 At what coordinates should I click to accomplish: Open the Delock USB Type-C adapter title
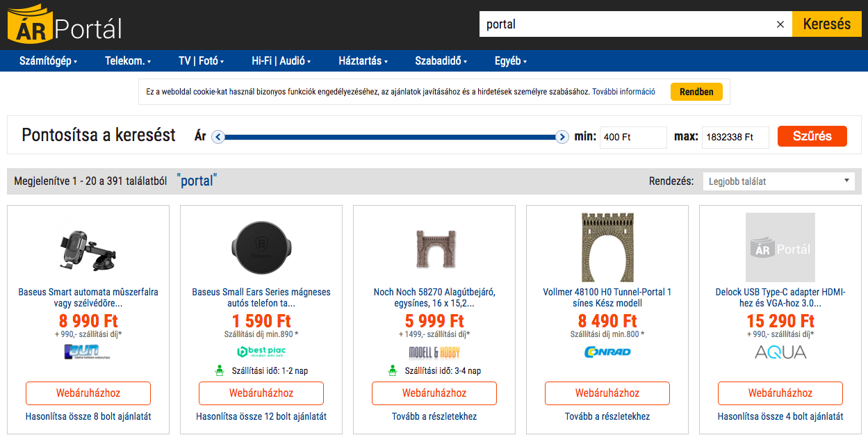780,297
